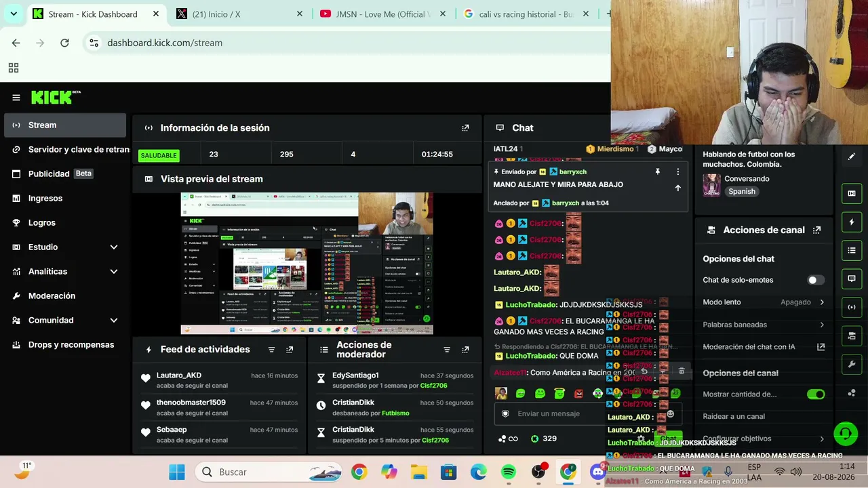Collapse the pinned message with arrow
This screenshot has height=488, width=868.
677,188
